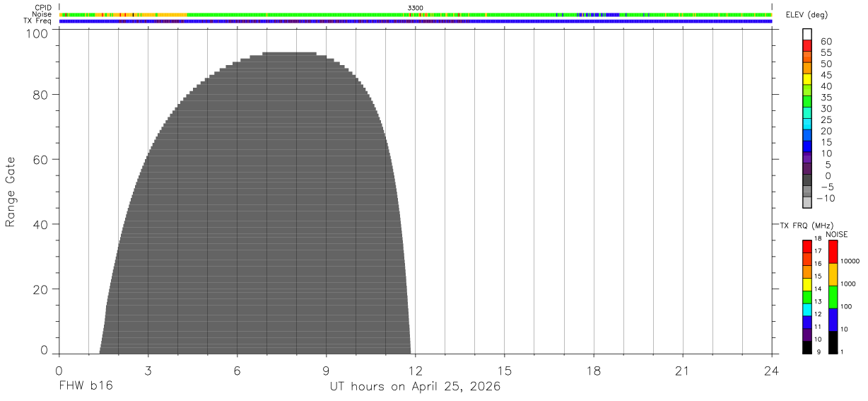868x401 pixels.
Task: Click the red segment of the ELEV colorbar
Action: click(807, 45)
